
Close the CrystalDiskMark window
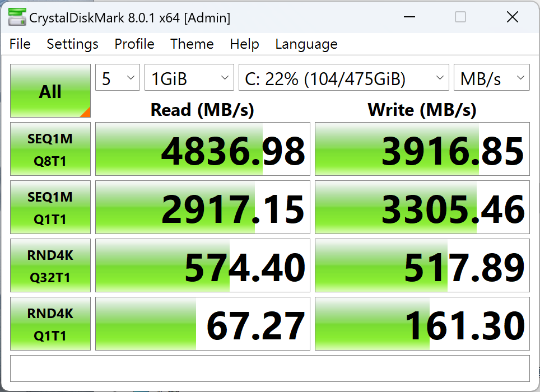pos(513,17)
